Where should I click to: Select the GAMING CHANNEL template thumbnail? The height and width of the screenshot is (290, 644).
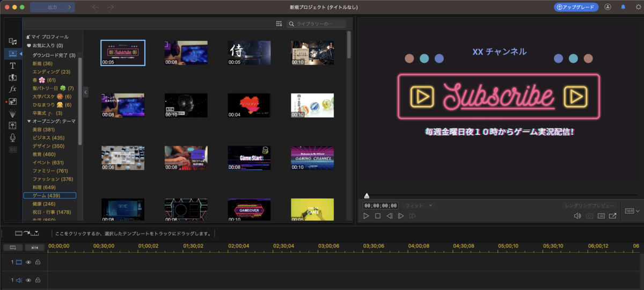pyautogui.click(x=312, y=158)
